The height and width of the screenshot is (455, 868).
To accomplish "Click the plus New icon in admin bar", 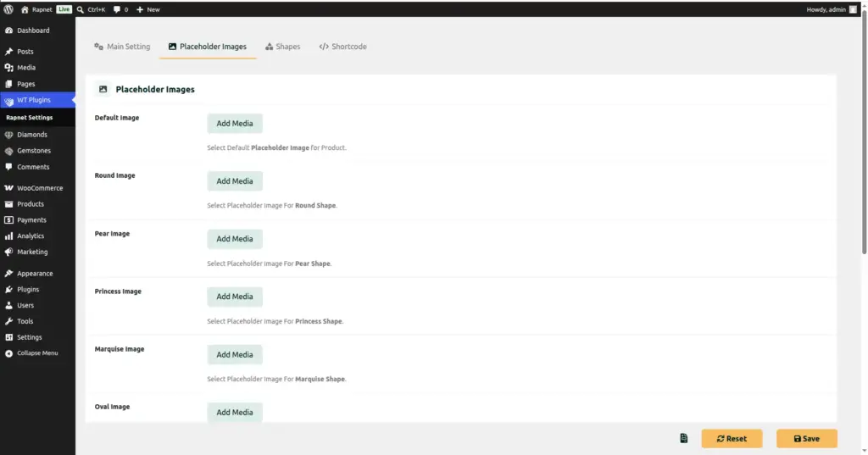I will click(140, 9).
